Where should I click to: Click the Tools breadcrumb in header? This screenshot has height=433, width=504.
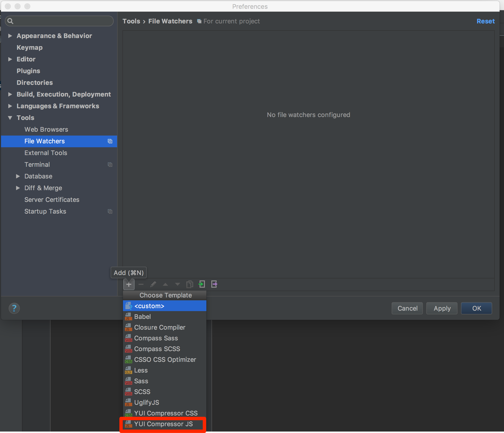click(131, 21)
